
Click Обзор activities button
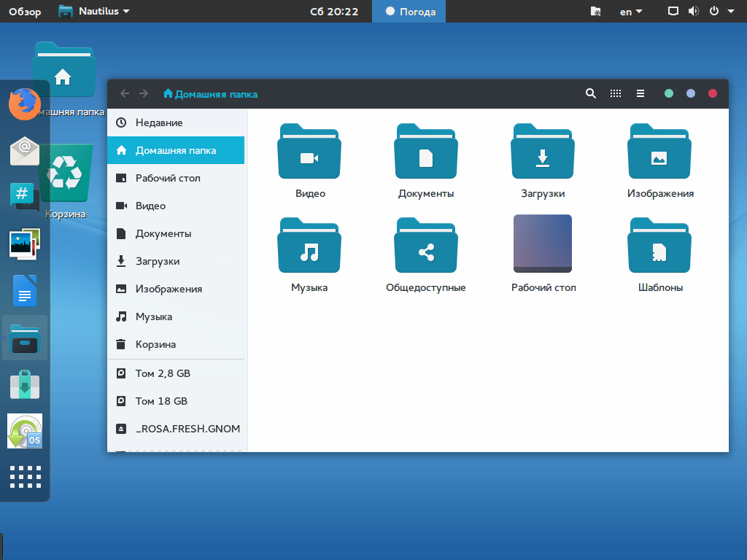[25, 12]
